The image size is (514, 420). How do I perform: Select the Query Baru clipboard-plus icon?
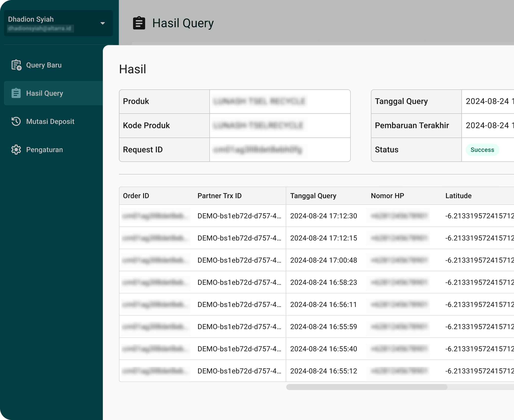point(16,65)
